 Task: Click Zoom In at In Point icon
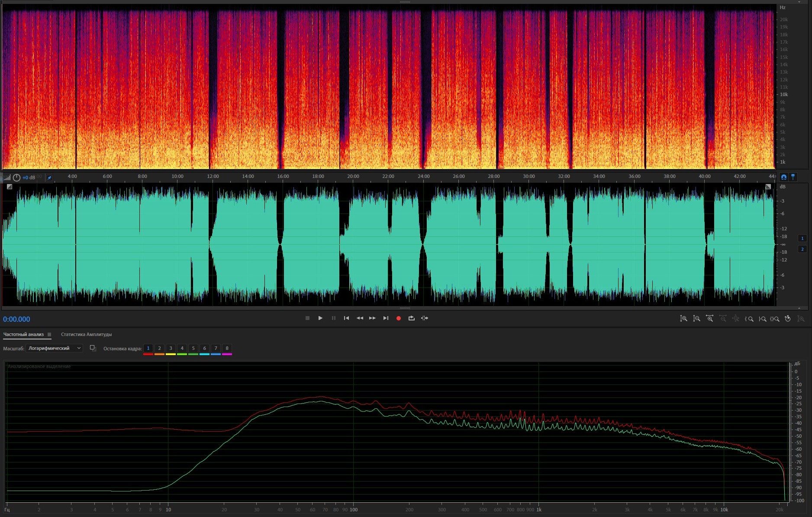tap(749, 319)
